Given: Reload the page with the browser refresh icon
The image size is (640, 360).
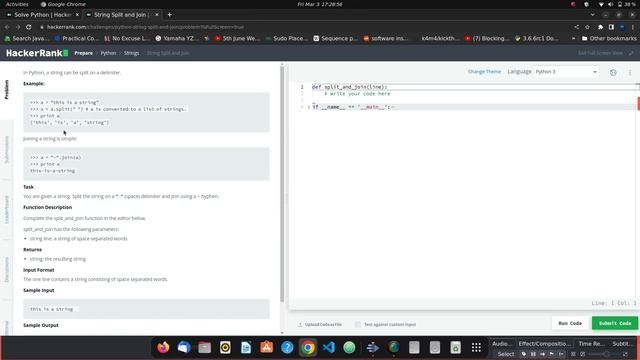Looking at the screenshot, I should coord(29,27).
